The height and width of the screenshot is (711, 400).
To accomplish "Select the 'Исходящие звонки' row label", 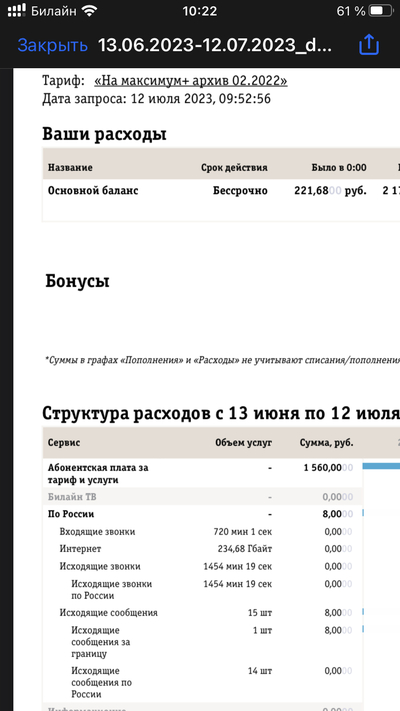I will [x=100, y=566].
